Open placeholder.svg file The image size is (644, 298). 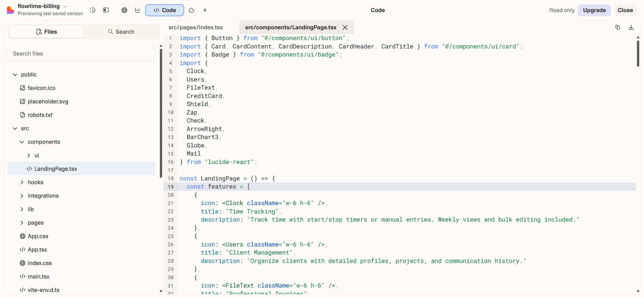(x=48, y=101)
